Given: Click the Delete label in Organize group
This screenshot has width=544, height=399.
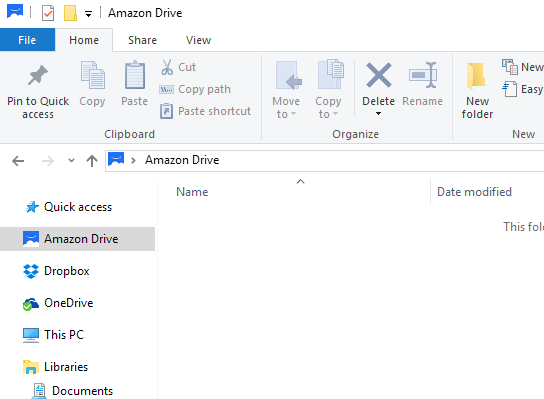Looking at the screenshot, I should [379, 101].
